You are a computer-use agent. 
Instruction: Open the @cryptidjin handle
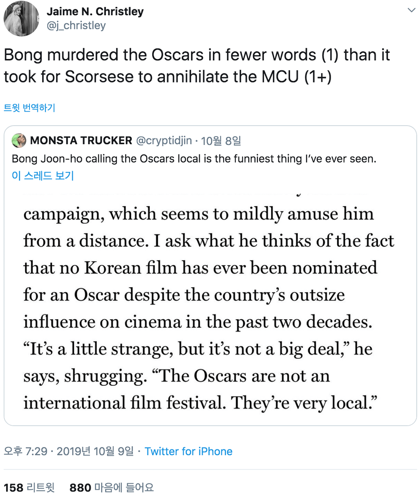coord(164,140)
